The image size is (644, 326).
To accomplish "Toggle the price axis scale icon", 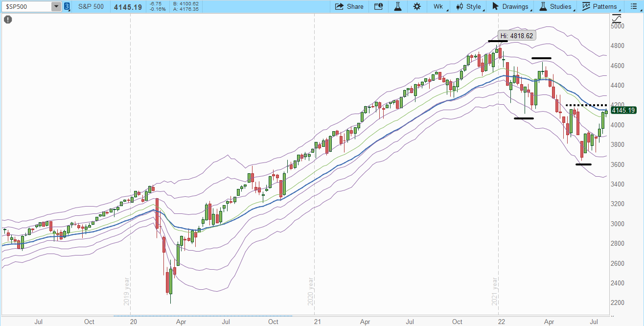I will click(617, 19).
